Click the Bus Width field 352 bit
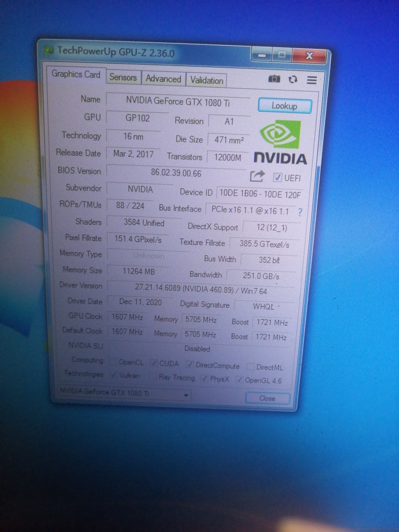Image resolution: width=399 pixels, height=532 pixels. pos(269,260)
